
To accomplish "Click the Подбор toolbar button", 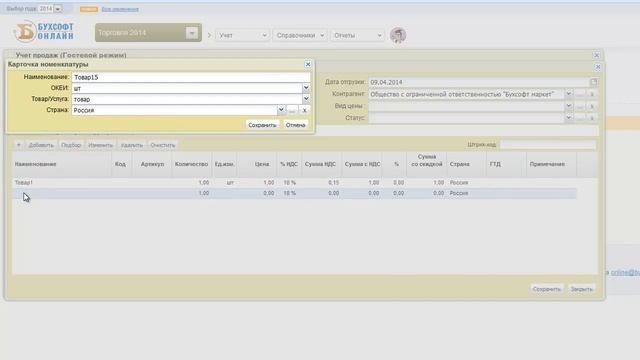I will [x=71, y=145].
